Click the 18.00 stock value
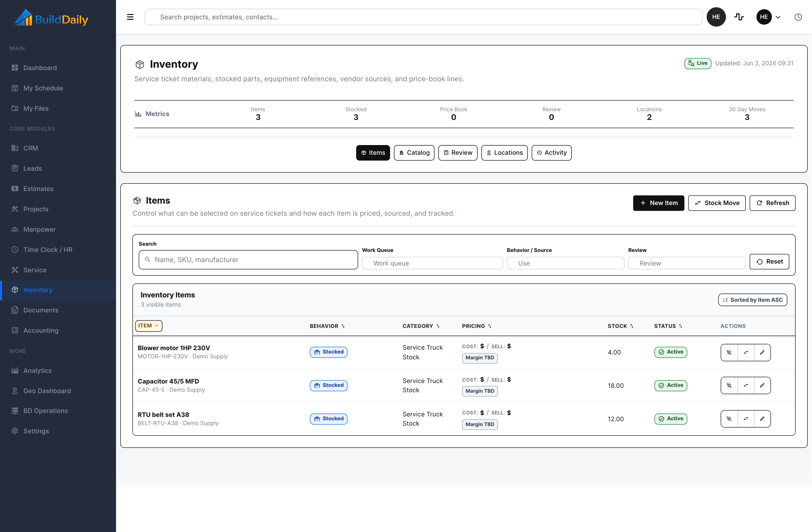The image size is (812, 532). click(616, 385)
